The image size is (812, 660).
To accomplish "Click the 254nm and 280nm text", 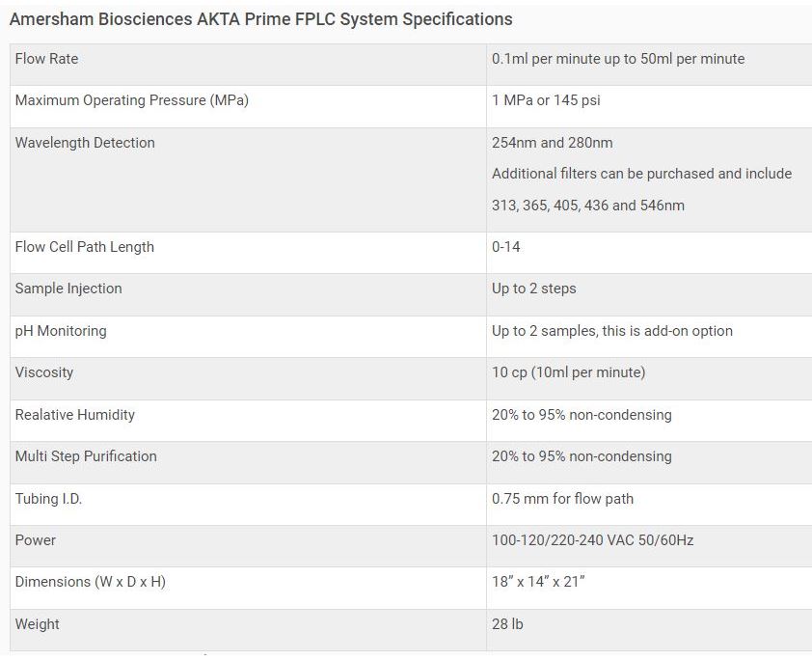I will click(x=552, y=143).
